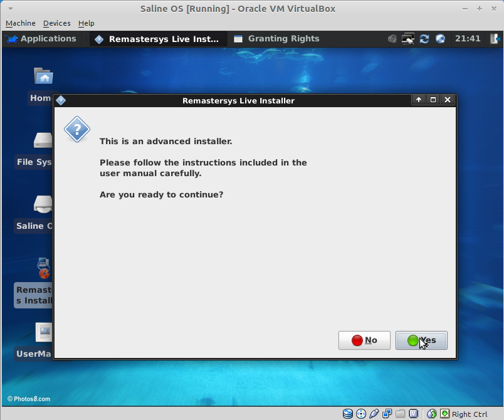Shade the installer dialog with up arrow
The height and width of the screenshot is (420, 504).
[x=419, y=100]
